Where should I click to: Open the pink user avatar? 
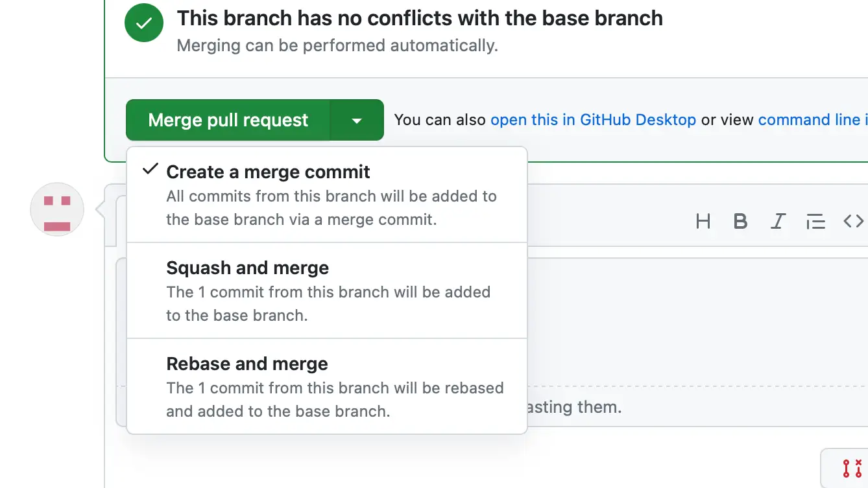point(57,209)
